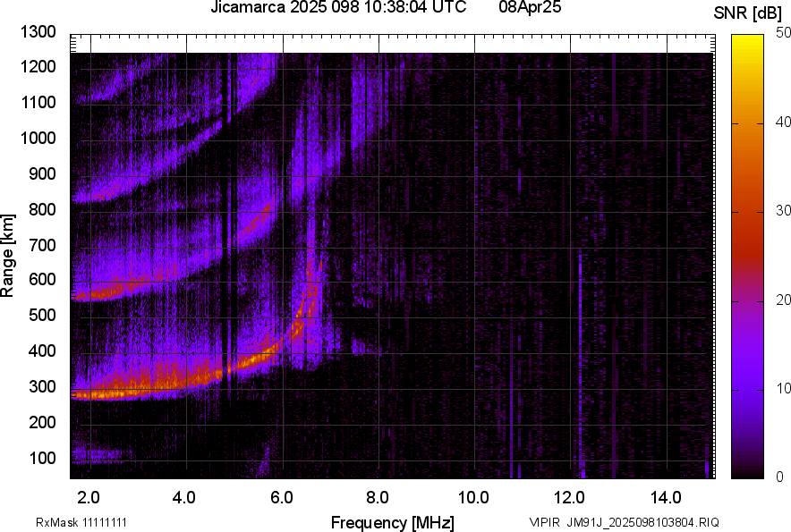791x532 pixels.
Task: Click the date label '08Apr25'
Action: pyautogui.click(x=530, y=7)
